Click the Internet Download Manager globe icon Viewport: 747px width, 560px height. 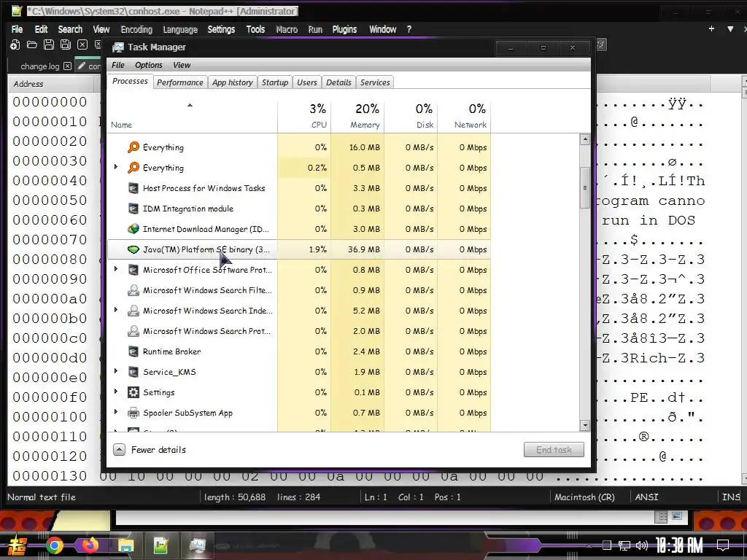[133, 229]
